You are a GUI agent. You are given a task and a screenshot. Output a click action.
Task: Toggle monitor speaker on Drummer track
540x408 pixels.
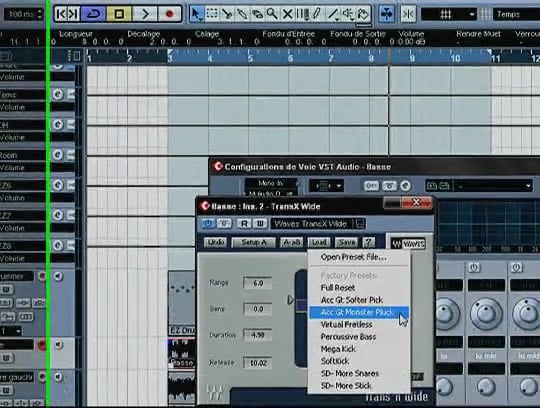(x=58, y=276)
